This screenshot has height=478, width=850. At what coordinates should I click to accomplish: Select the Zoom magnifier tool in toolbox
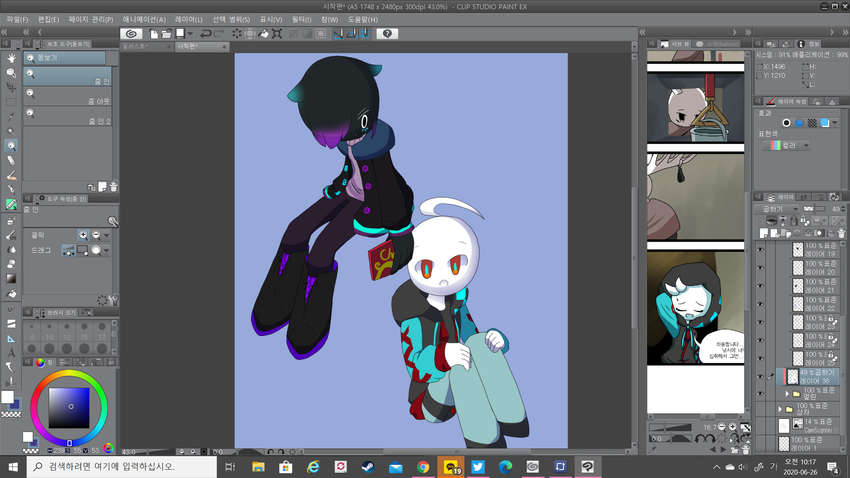(11, 146)
